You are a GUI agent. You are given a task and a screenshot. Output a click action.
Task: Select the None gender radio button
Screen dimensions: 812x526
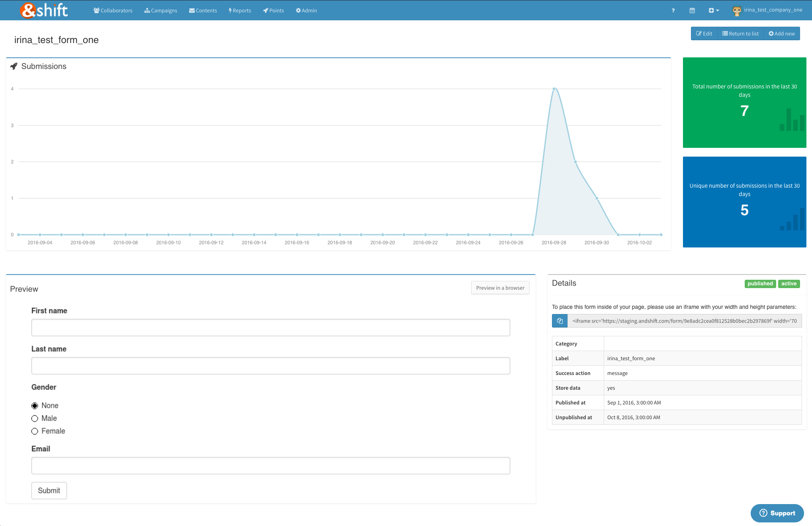[x=35, y=406]
